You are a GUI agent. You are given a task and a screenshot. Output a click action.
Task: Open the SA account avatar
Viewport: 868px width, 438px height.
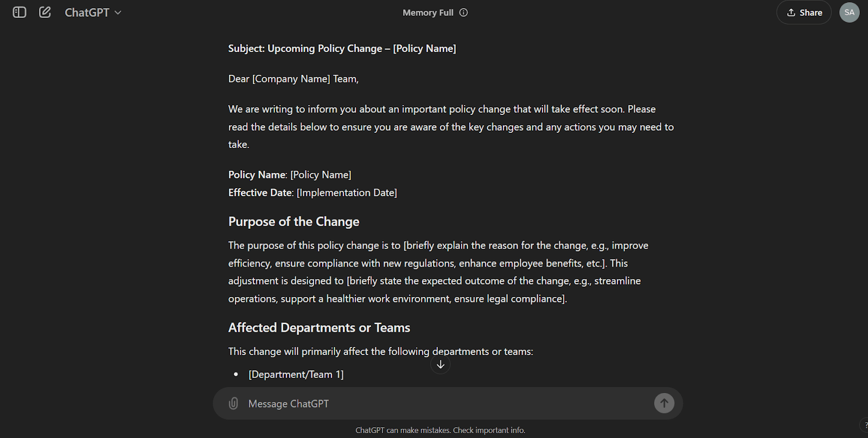coord(849,12)
